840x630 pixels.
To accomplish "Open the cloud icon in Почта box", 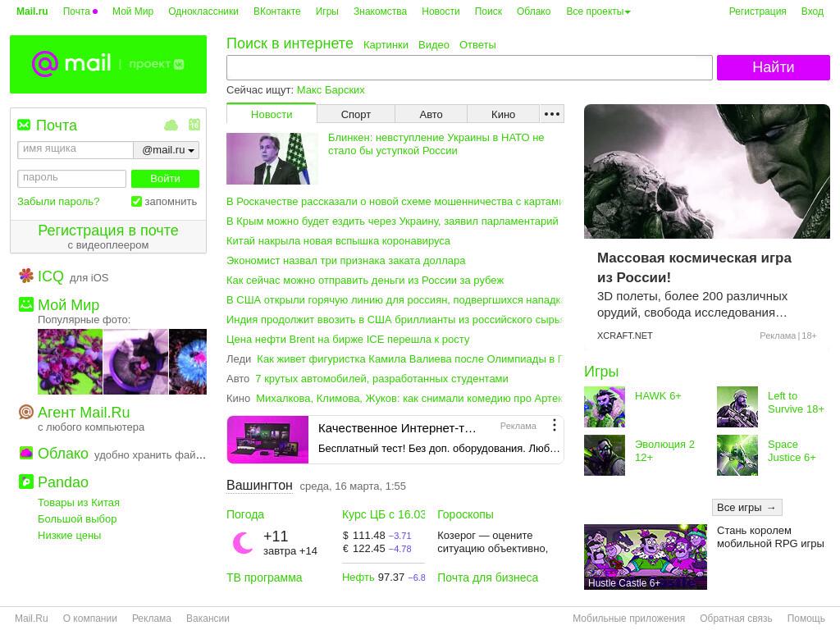I will [x=171, y=126].
